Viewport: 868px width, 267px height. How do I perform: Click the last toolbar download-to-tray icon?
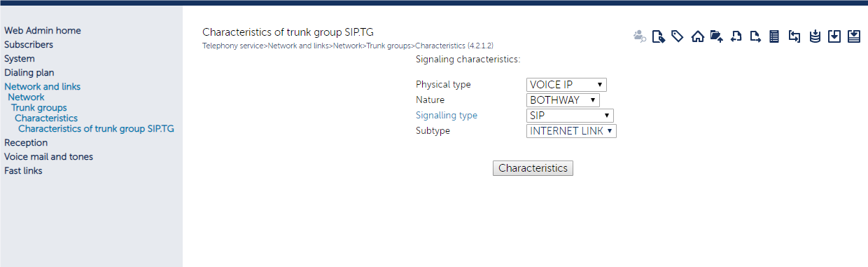tap(853, 36)
